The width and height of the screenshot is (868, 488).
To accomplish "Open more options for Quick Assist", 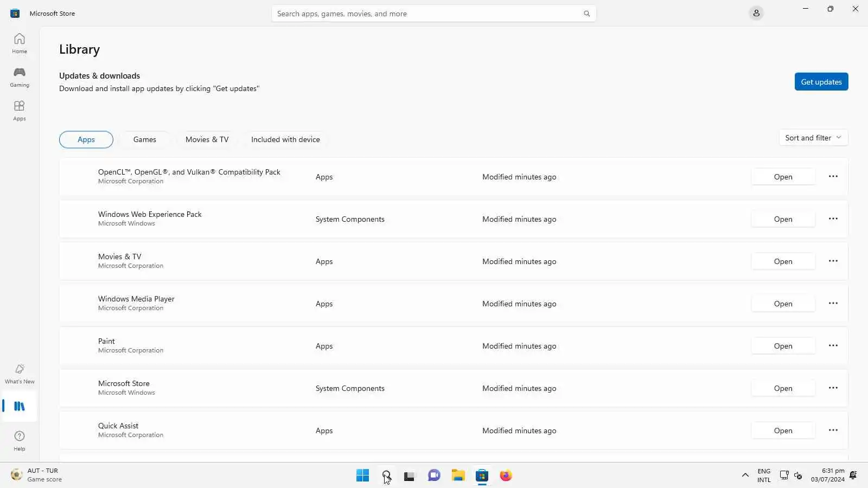I will tap(833, 430).
